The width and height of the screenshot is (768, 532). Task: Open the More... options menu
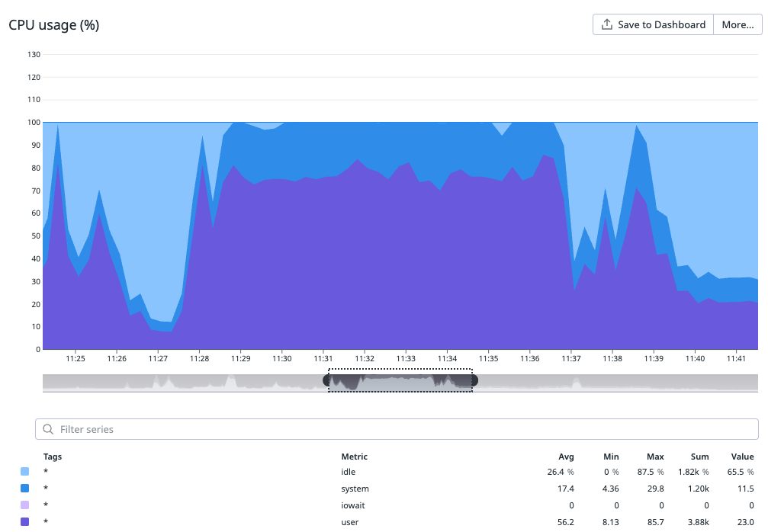click(737, 24)
